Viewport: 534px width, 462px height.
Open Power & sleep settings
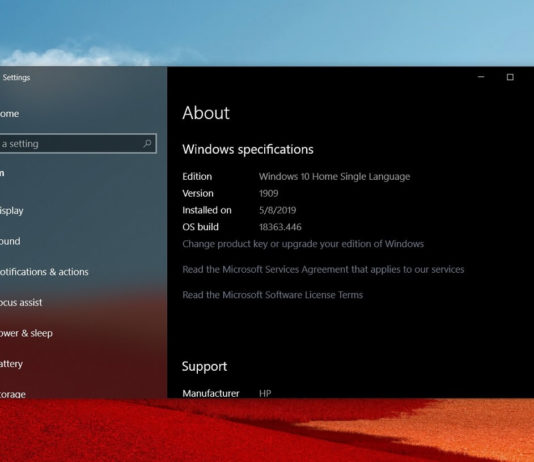tap(26, 333)
